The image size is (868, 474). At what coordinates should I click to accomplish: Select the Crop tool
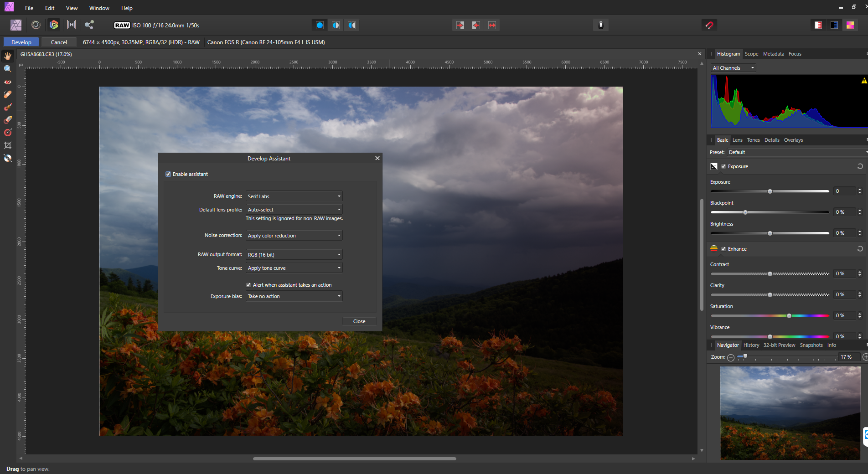point(8,145)
